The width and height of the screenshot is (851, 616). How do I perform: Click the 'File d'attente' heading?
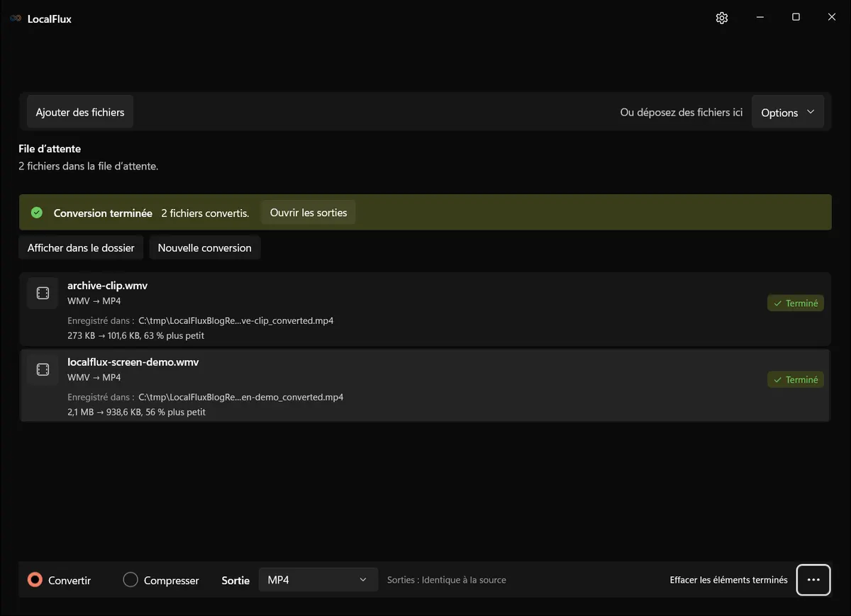click(x=50, y=149)
